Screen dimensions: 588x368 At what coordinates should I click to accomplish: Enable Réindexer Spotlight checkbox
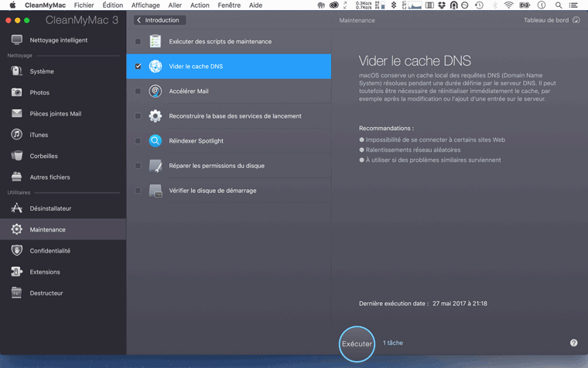(x=138, y=141)
